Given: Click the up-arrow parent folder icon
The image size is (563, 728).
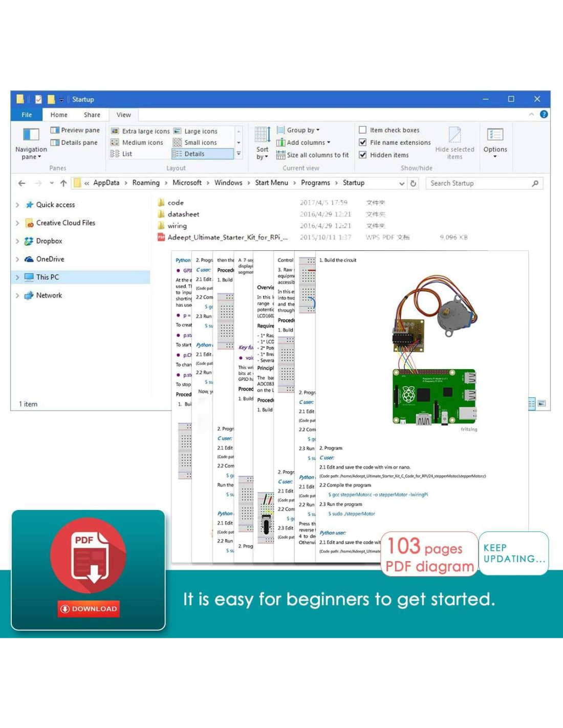Looking at the screenshot, I should coord(63,183).
